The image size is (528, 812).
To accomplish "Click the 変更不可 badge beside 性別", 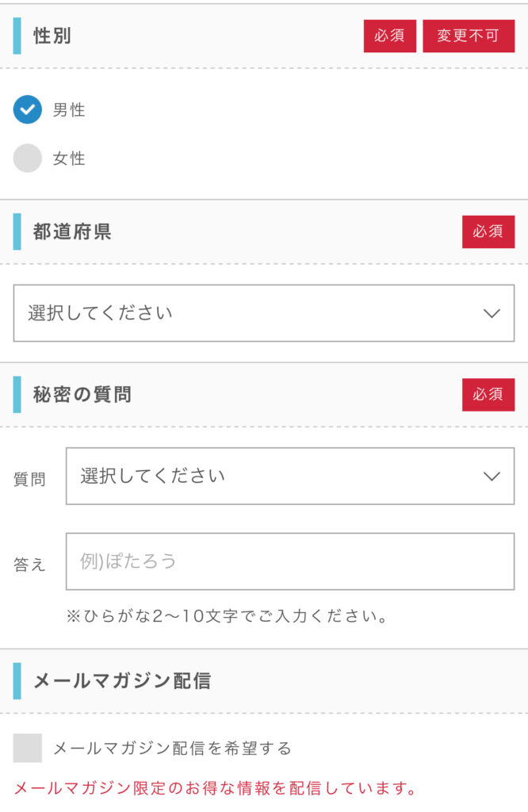I will (469, 36).
